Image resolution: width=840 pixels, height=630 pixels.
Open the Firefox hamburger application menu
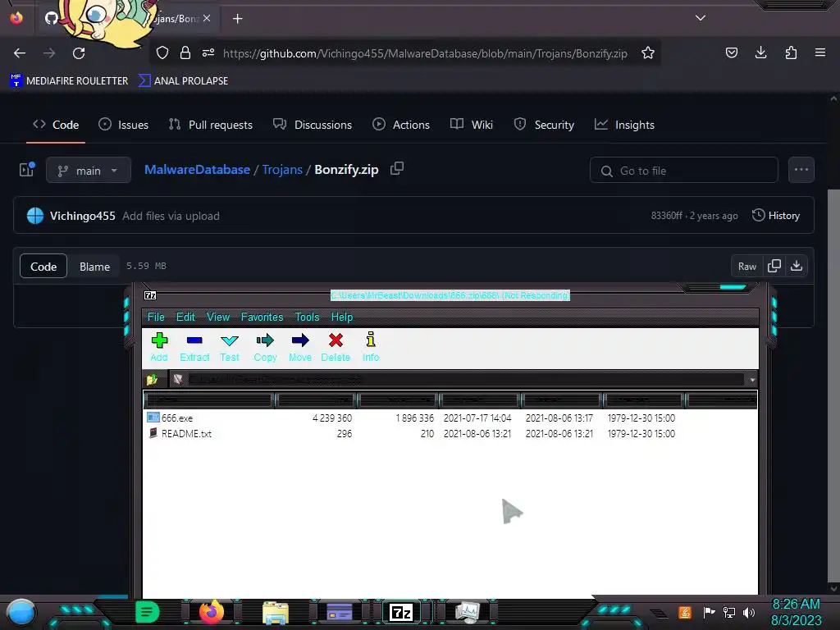820,52
